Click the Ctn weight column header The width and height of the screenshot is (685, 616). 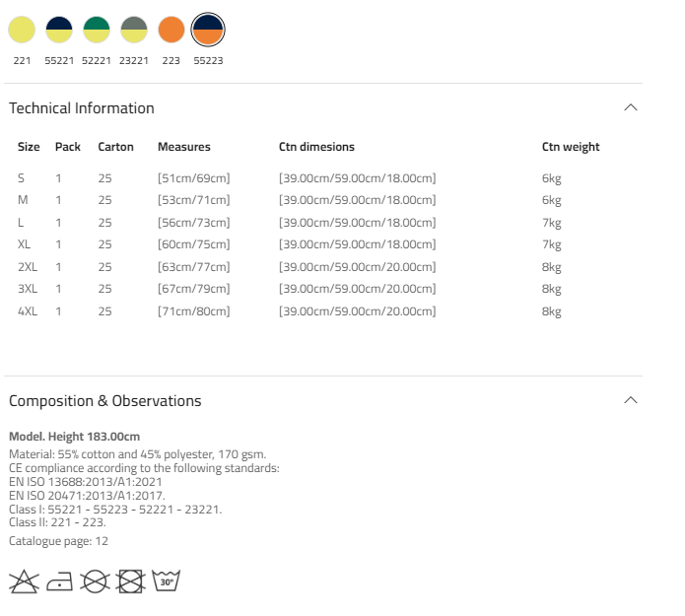coord(571,147)
